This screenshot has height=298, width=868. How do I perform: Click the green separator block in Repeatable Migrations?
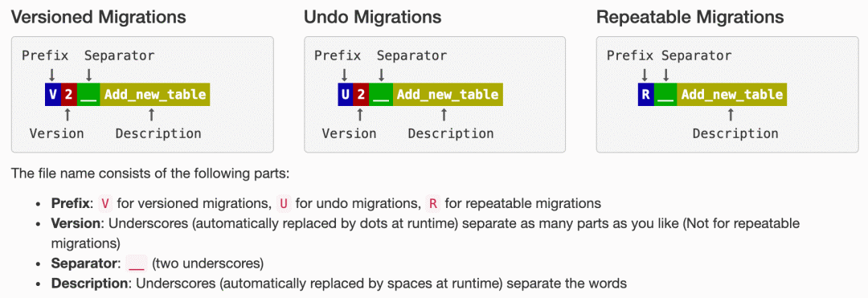(665, 95)
